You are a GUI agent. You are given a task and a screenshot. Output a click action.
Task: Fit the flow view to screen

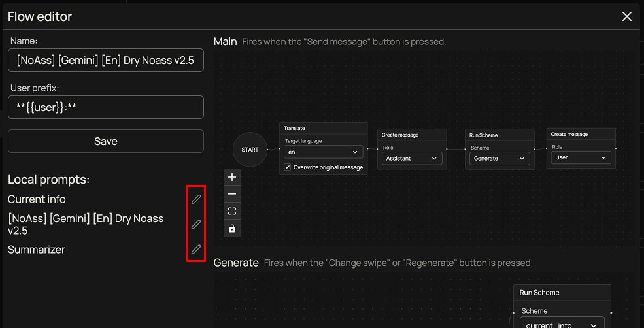[231, 211]
